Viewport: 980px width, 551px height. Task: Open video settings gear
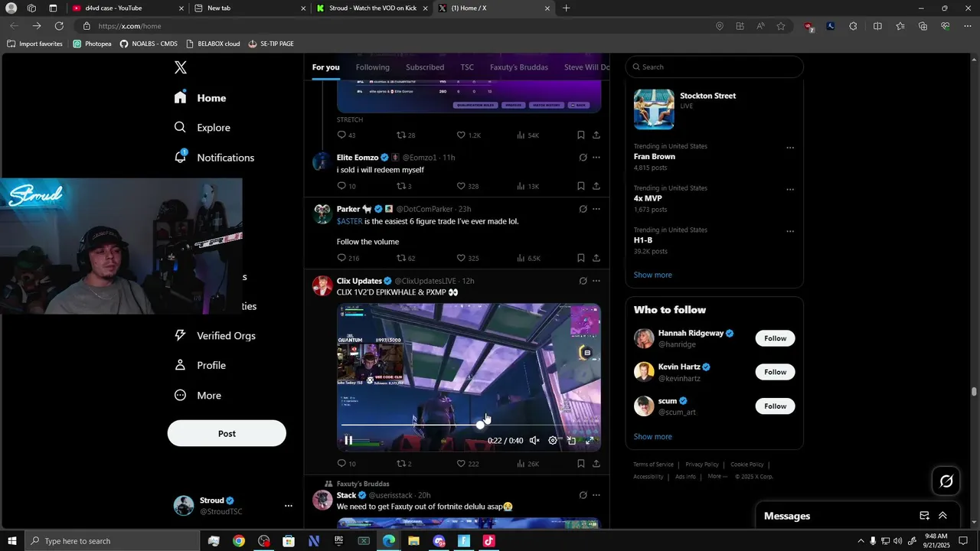tap(553, 440)
